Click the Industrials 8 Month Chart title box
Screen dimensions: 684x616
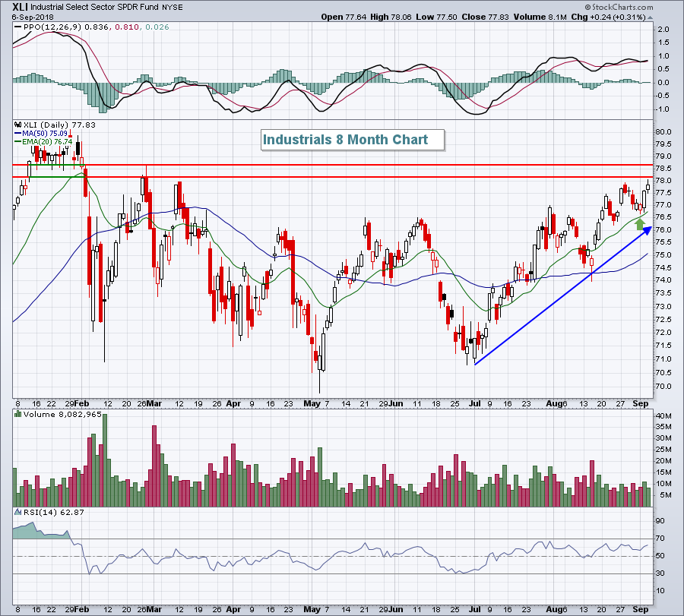[353, 140]
